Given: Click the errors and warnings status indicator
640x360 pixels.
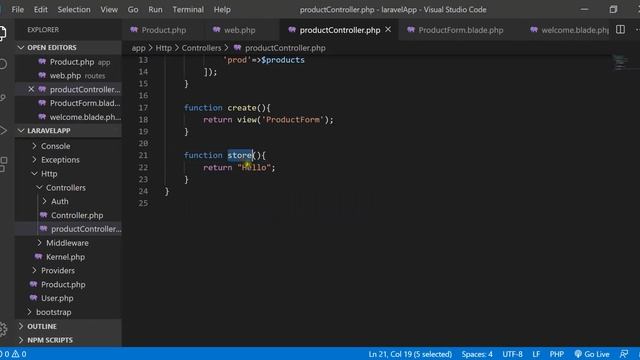Looking at the screenshot, I should tap(13, 354).
